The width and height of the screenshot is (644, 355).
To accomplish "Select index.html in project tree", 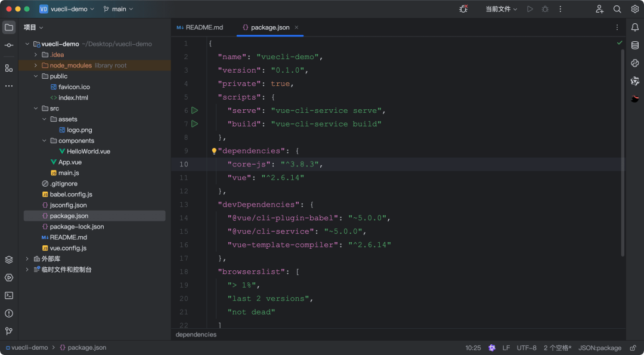I will pyautogui.click(x=73, y=98).
